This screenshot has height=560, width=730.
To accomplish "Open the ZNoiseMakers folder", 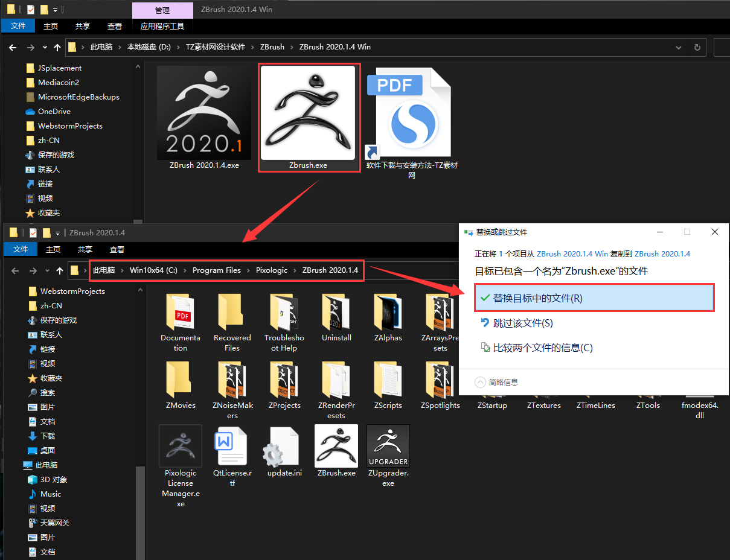I will pos(232,379).
